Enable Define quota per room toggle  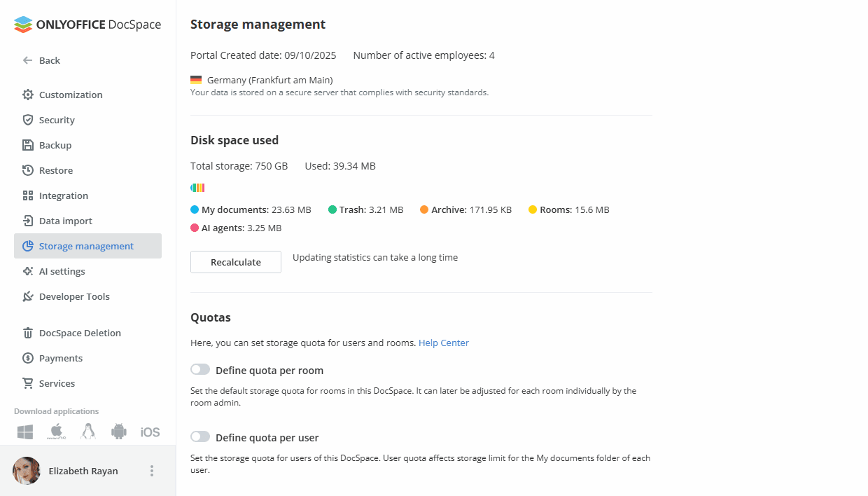pyautogui.click(x=199, y=369)
